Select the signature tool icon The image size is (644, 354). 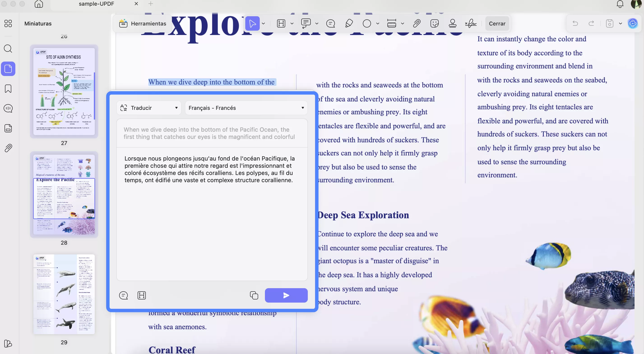(471, 23)
